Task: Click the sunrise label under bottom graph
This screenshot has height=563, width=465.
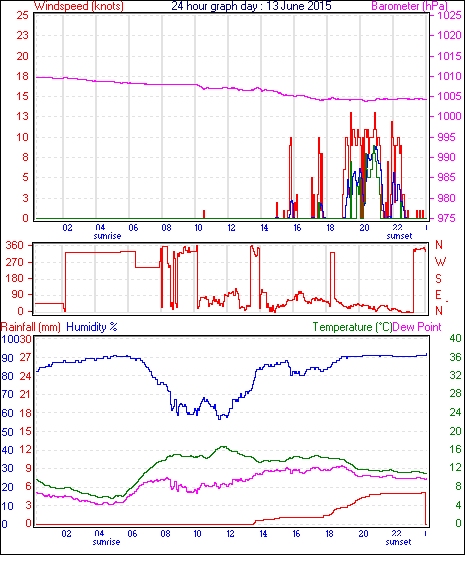Action: 106,542
